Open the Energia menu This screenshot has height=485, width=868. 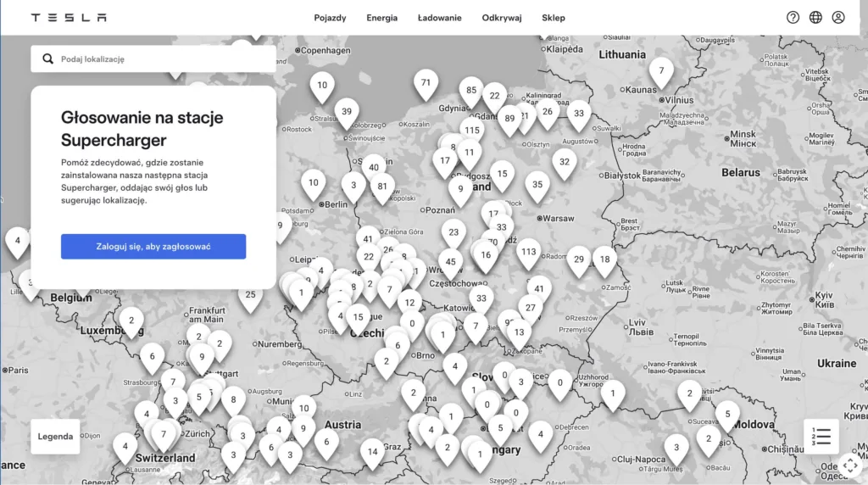[382, 18]
